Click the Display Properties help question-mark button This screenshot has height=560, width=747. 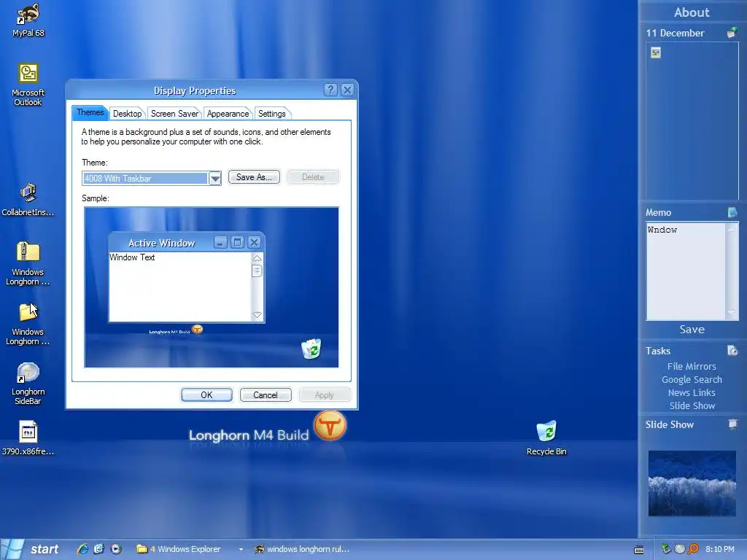point(330,90)
